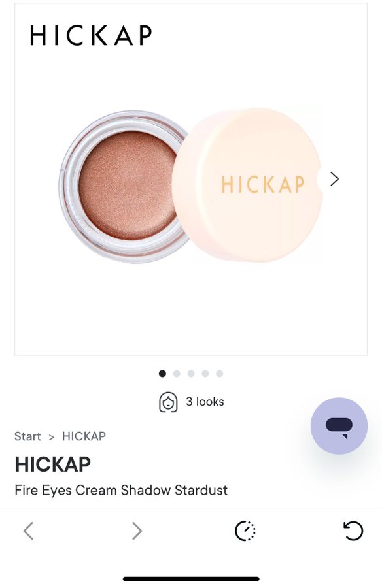This screenshot has width=382, height=588.
Task: Open the Start breadcrumb link
Action: point(27,436)
